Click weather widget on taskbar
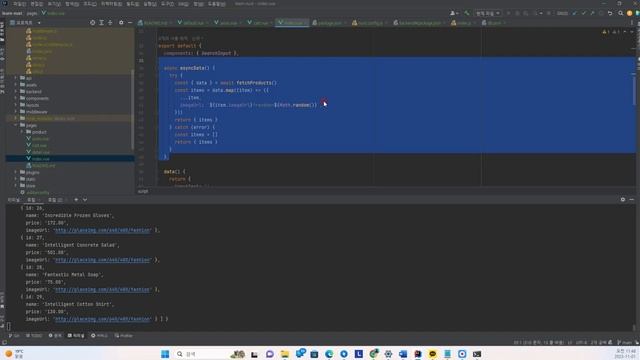Screen dimensions: 640x360 [x=14, y=353]
